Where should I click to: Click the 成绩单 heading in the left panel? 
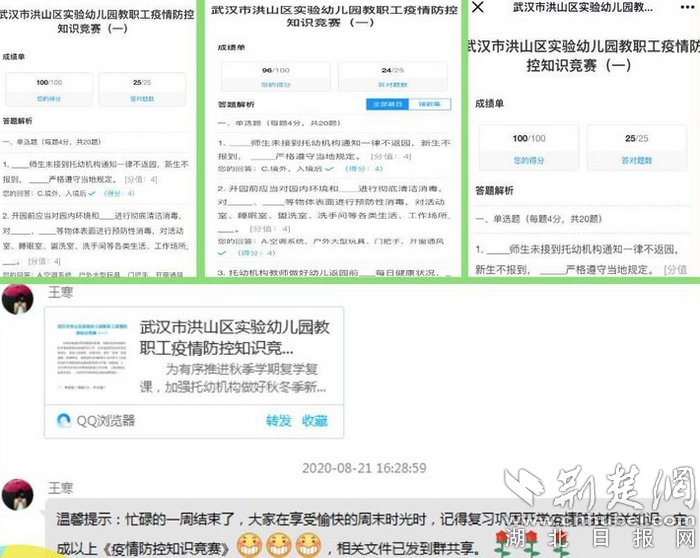point(14,57)
